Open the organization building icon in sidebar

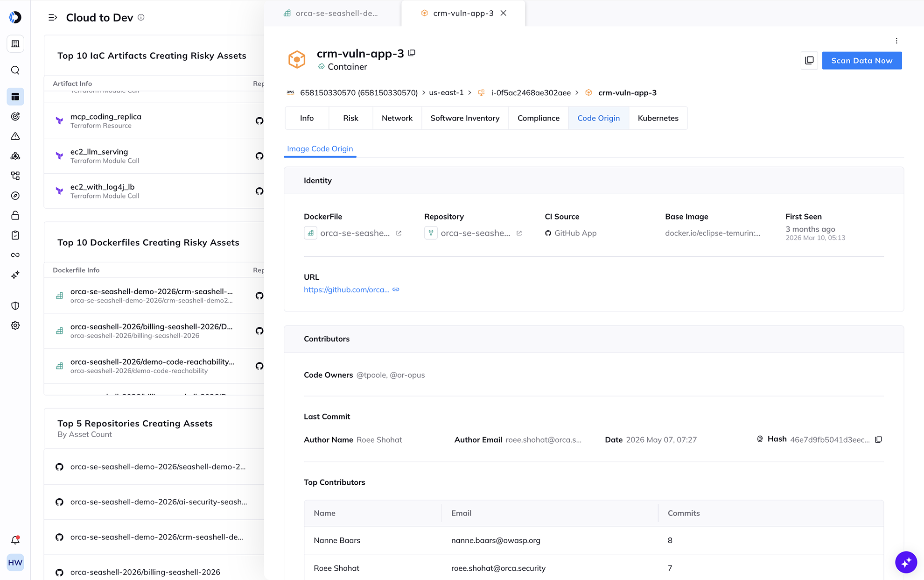click(15, 44)
